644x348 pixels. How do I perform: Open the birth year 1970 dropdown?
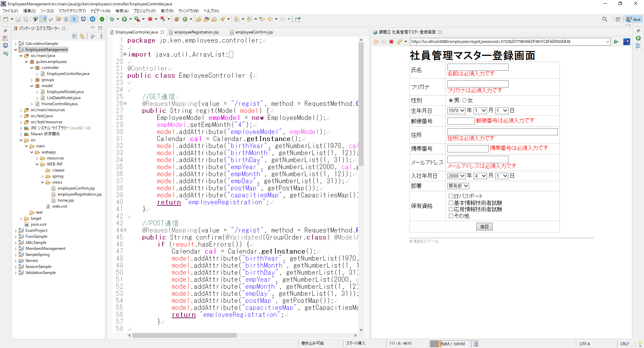click(456, 111)
